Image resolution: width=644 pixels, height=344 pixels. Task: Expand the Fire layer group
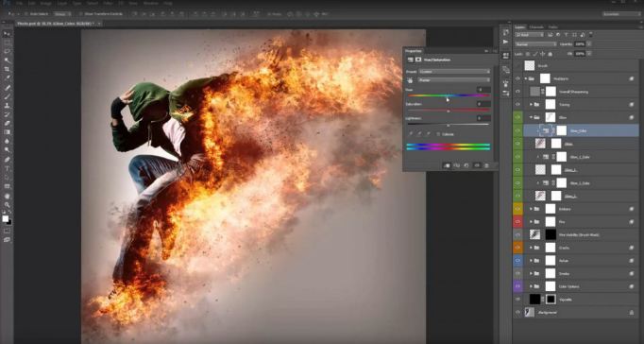pos(531,222)
